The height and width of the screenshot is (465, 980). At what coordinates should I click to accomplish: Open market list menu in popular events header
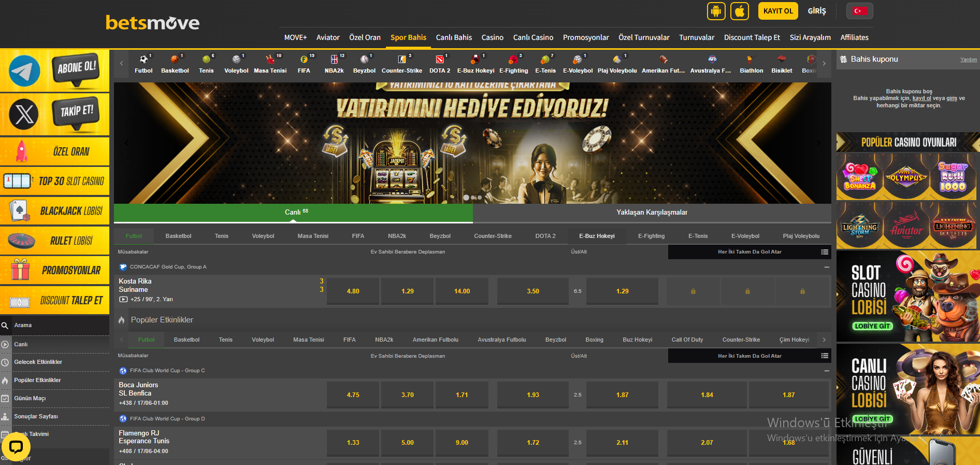(x=825, y=356)
